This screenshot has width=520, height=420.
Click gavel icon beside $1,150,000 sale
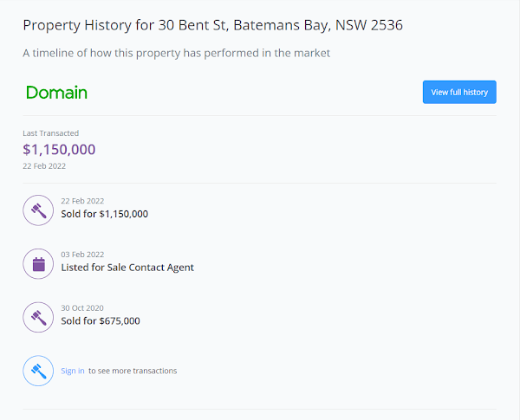point(38,210)
